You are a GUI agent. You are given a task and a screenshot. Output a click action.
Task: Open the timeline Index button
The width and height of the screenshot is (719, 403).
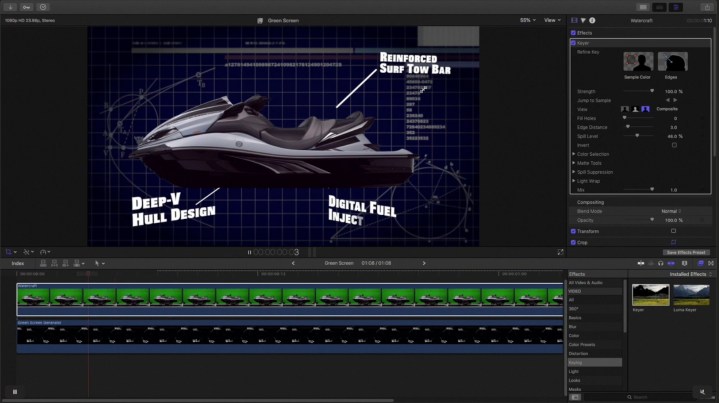(18, 263)
